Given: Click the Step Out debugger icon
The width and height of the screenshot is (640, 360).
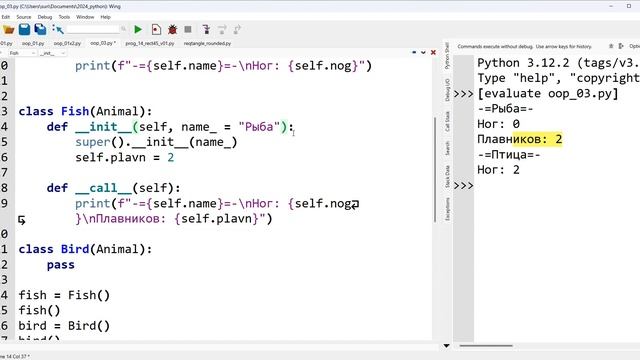Looking at the screenshot, I should pyautogui.click(x=237, y=29).
